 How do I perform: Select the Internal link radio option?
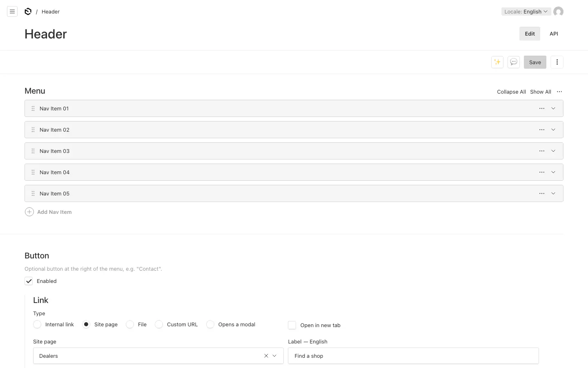[37, 324]
